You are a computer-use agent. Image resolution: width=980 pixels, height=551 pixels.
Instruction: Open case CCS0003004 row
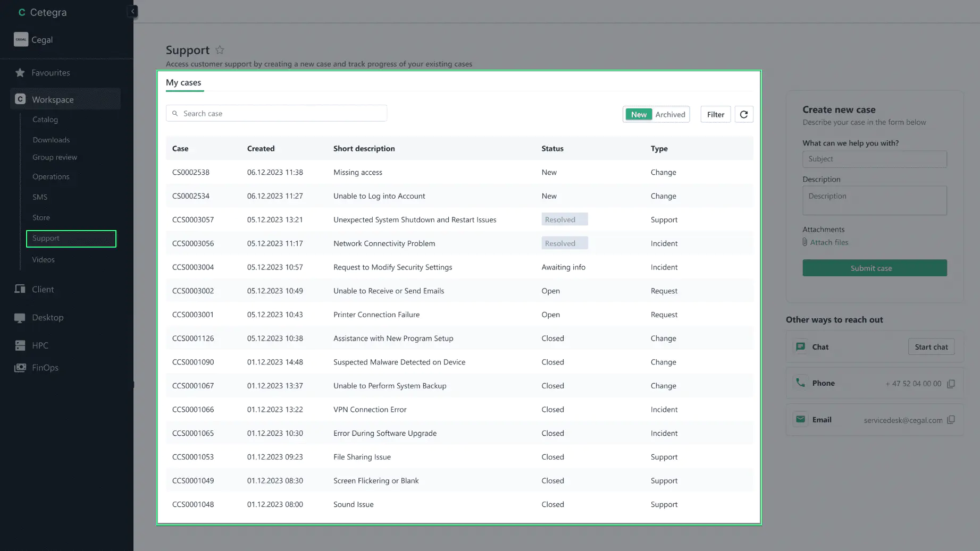[x=193, y=267]
